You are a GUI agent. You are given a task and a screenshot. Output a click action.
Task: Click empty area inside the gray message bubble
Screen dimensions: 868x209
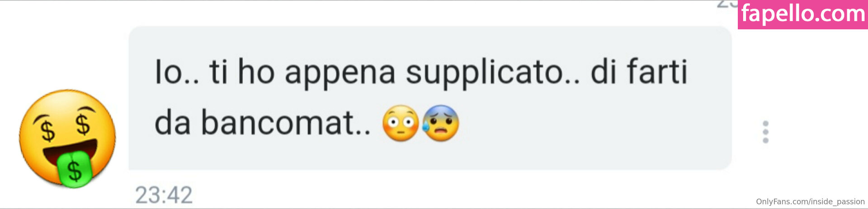pos(588,135)
